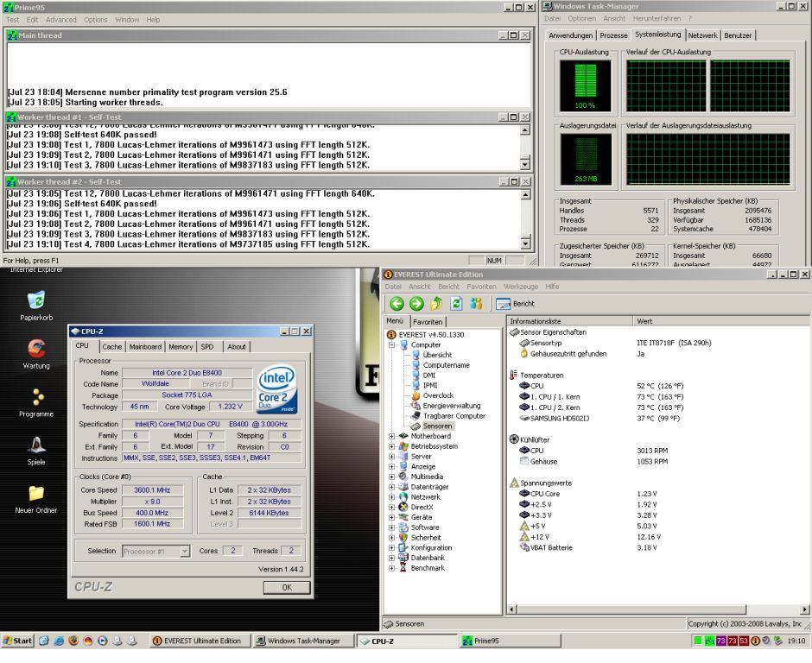
Task: Click the Wert column header in EVEREST
Action: click(x=720, y=321)
